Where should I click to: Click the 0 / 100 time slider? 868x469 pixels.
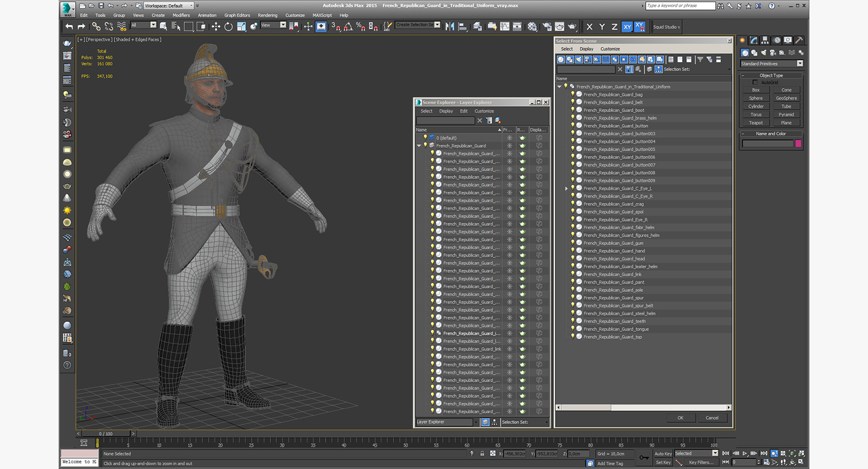coord(106,434)
